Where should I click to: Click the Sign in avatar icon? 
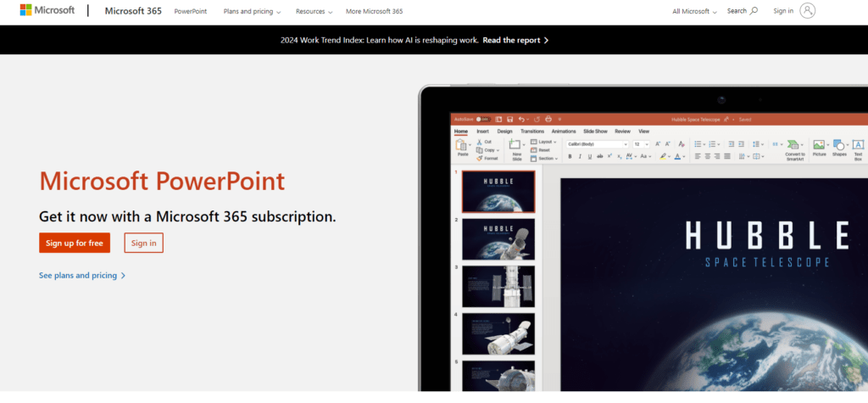[x=807, y=11]
